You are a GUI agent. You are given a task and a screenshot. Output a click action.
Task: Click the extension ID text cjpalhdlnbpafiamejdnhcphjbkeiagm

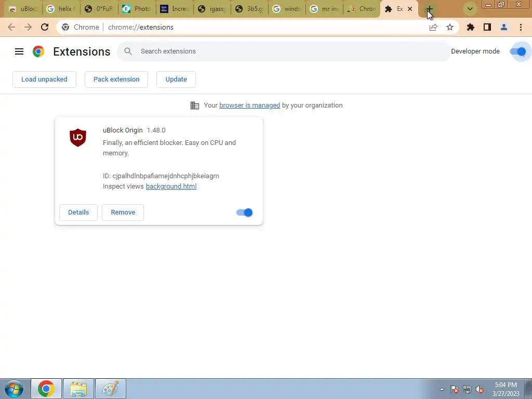(x=166, y=176)
